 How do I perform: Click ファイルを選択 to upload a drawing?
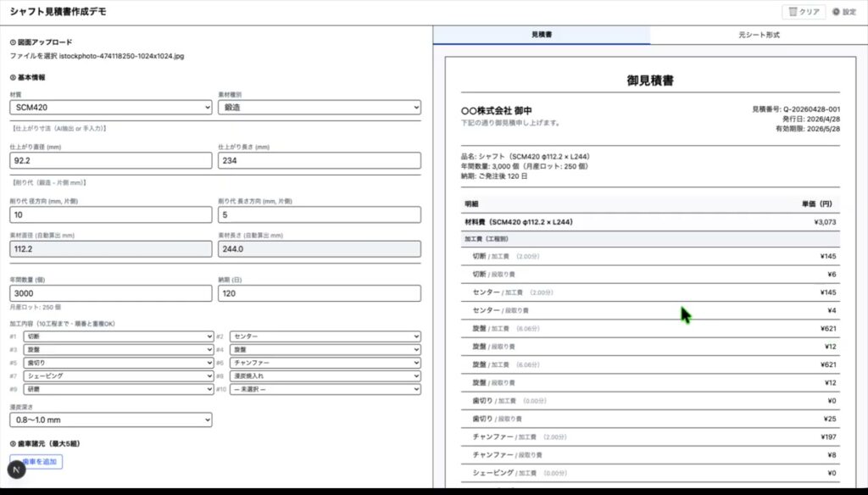click(x=33, y=56)
